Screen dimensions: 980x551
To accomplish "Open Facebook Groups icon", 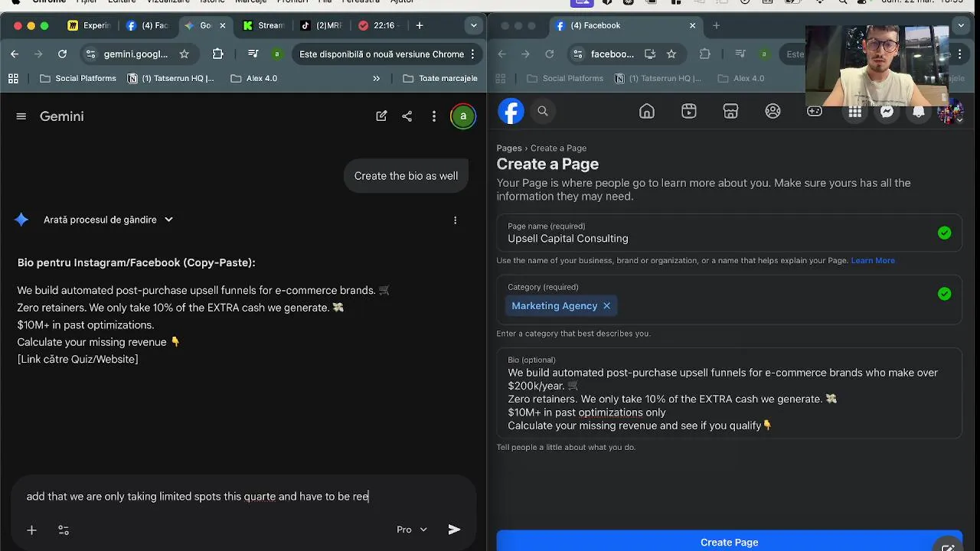I will (773, 111).
